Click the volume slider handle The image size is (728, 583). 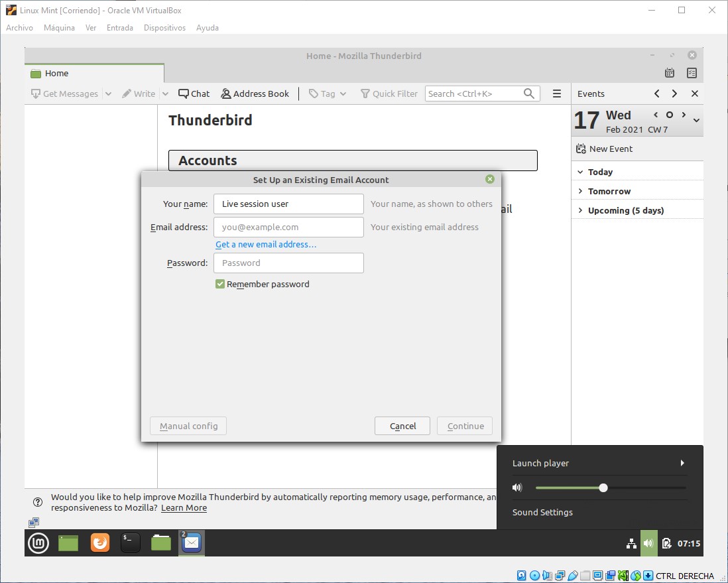tap(603, 488)
